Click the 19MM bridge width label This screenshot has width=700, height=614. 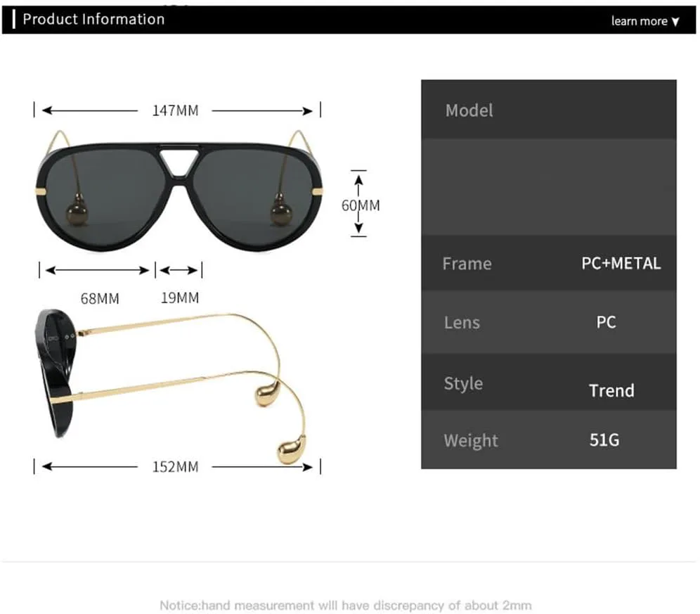pyautogui.click(x=180, y=298)
